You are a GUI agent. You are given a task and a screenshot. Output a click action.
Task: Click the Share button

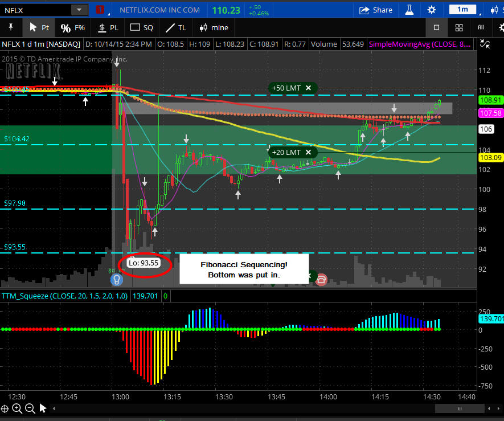pyautogui.click(x=376, y=10)
